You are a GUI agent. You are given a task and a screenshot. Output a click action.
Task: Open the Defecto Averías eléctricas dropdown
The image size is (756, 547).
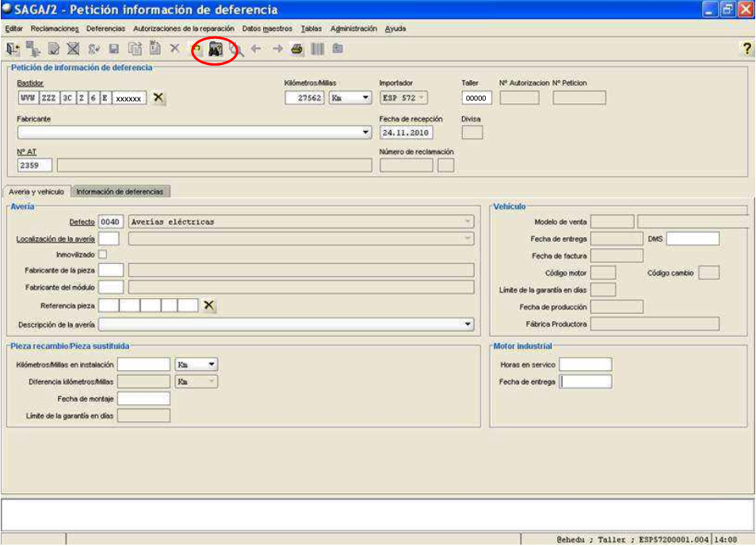click(x=468, y=221)
